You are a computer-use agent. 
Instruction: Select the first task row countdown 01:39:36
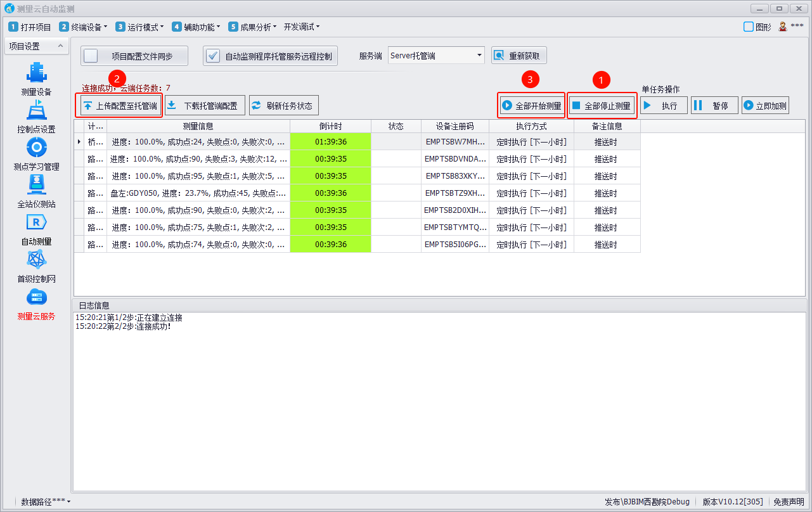(x=330, y=142)
